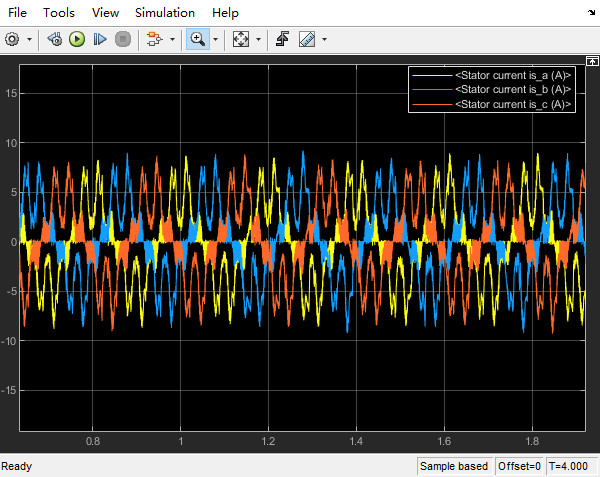This screenshot has height=477, width=600.
Task: Click the Stop simulation icon
Action: 122,40
